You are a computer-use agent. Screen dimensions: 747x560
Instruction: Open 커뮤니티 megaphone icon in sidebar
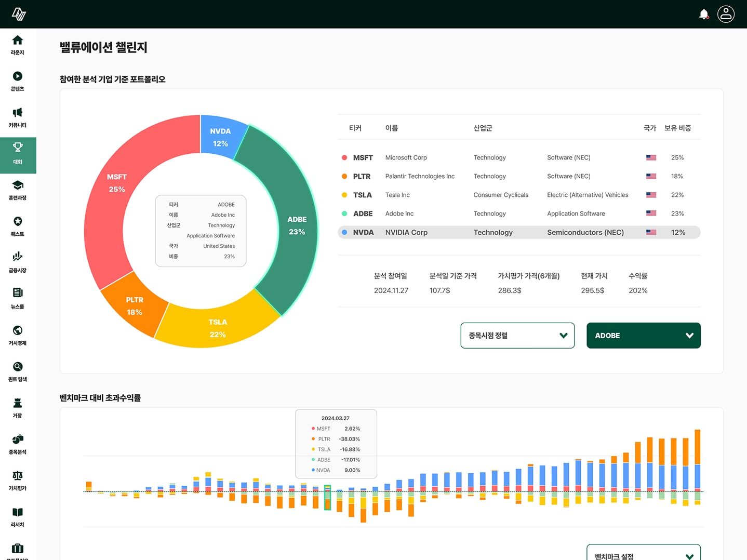18,113
